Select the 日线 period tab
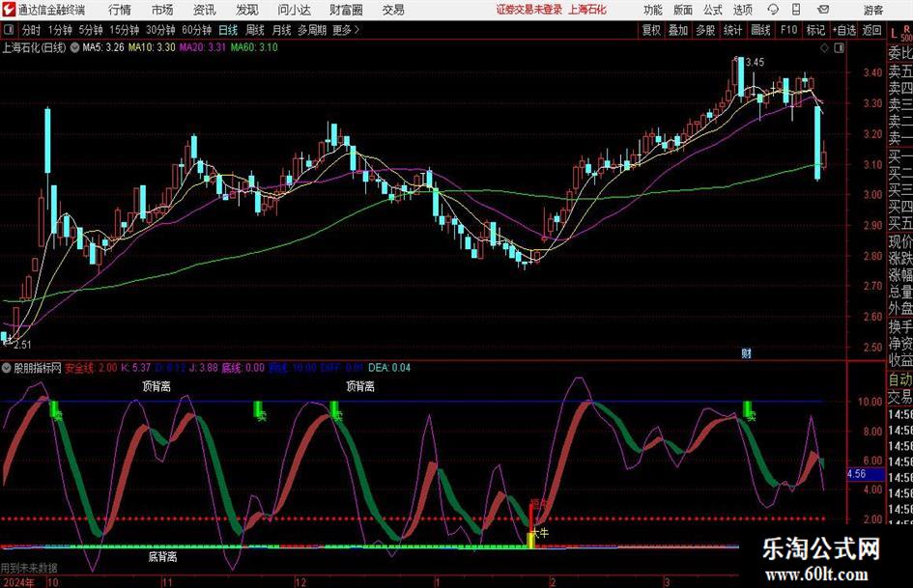This screenshot has width=913, height=588. (x=228, y=30)
